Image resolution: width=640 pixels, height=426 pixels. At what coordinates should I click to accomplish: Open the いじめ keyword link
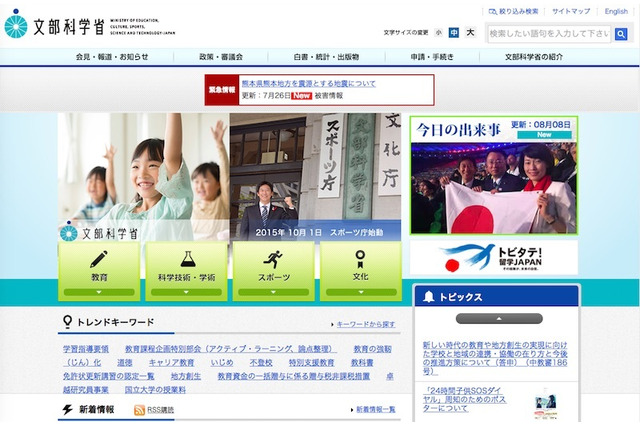[x=222, y=363]
